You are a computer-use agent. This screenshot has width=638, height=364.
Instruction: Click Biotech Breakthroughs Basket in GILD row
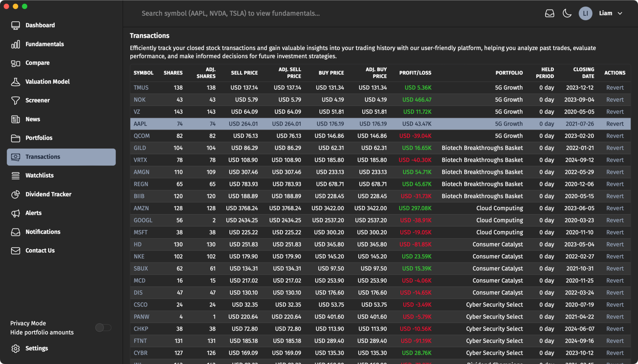pos(482,148)
